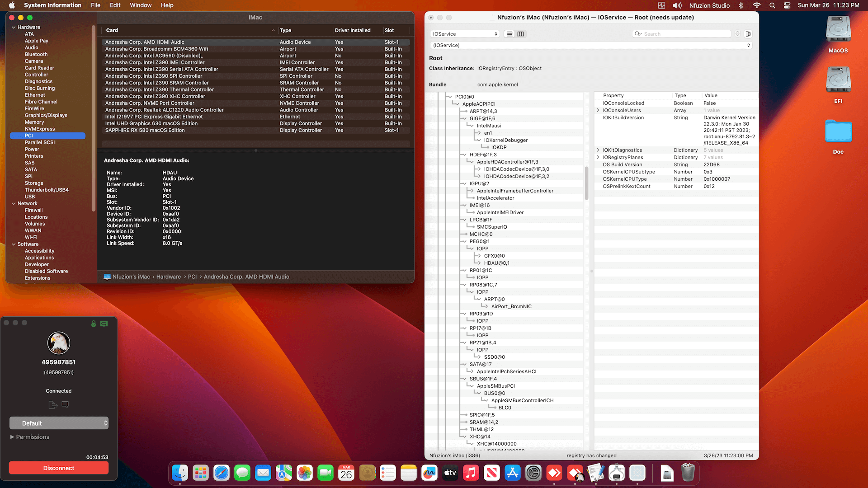The width and height of the screenshot is (868, 488).
Task: Open the Messages app in dock
Action: (242, 473)
